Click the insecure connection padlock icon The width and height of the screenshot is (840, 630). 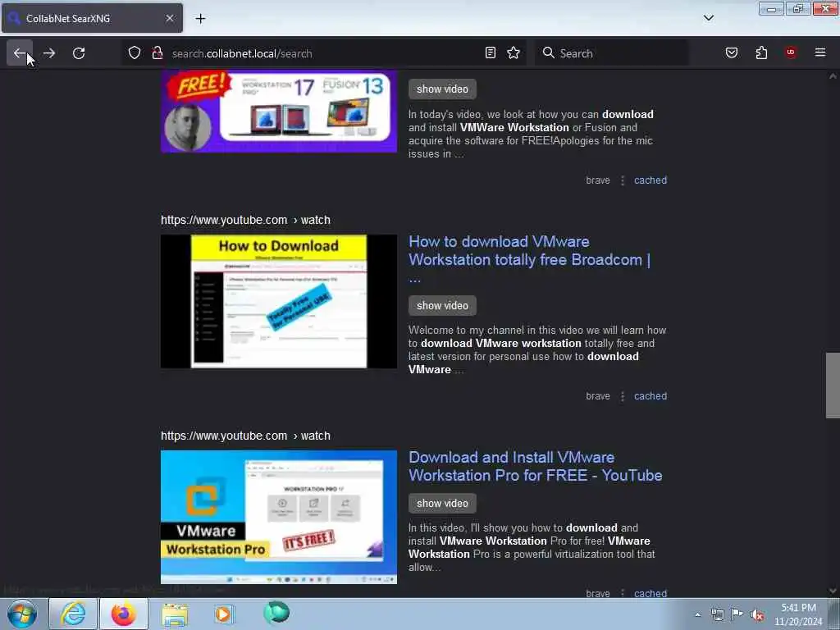(x=157, y=53)
